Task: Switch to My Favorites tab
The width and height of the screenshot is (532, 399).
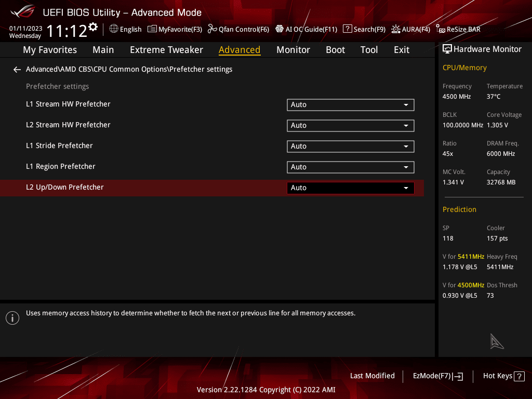Action: [x=50, y=50]
